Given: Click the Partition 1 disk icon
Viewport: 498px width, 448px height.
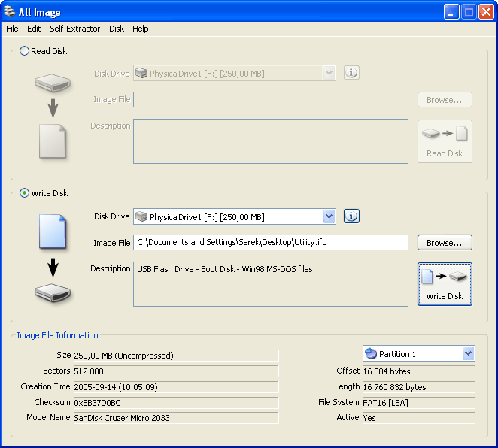Looking at the screenshot, I should (371, 353).
